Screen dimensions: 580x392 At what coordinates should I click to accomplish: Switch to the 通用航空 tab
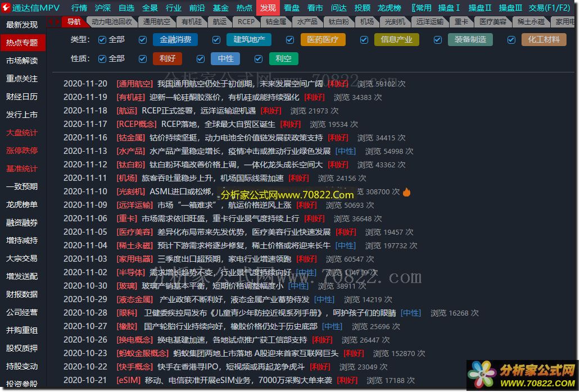(x=156, y=22)
